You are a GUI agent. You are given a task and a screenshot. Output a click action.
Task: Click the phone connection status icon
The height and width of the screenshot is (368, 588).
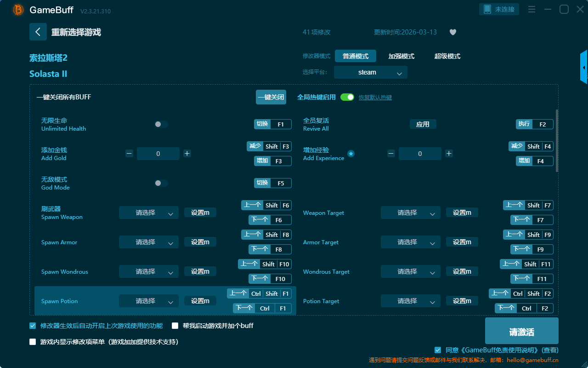pos(487,9)
